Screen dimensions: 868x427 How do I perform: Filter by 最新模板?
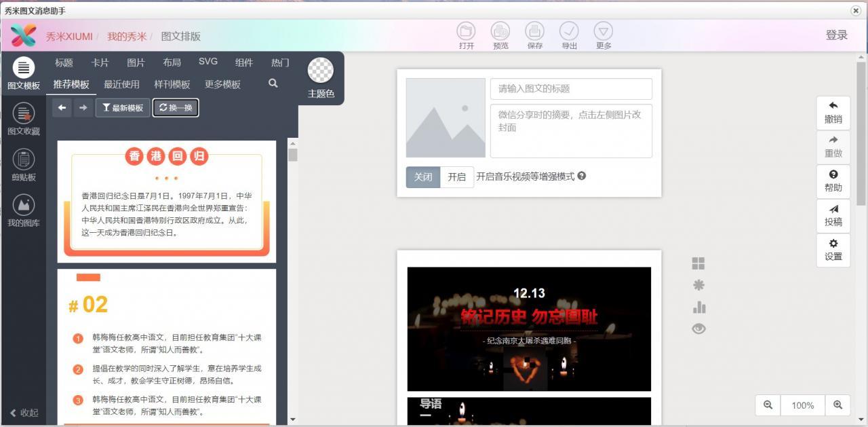[x=123, y=107]
